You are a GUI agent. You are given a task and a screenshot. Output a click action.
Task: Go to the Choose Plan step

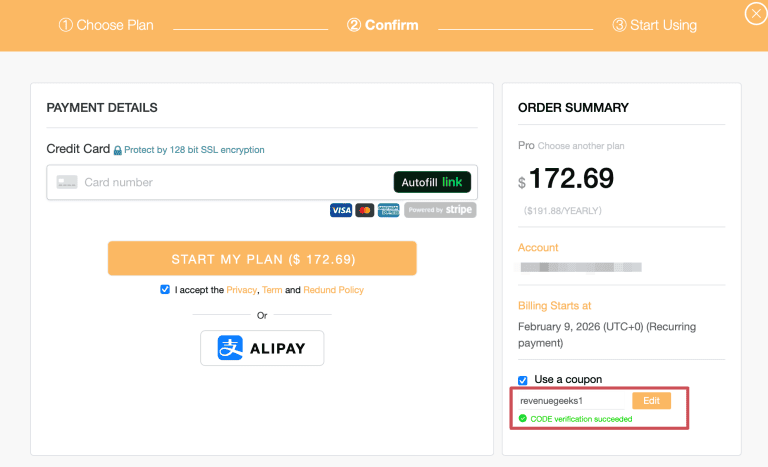[x=106, y=25]
